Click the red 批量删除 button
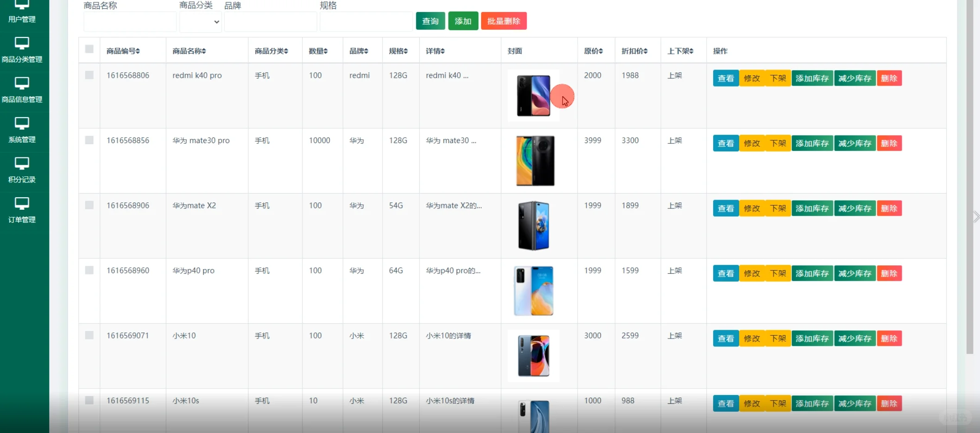The width and height of the screenshot is (980, 433). [x=503, y=21]
